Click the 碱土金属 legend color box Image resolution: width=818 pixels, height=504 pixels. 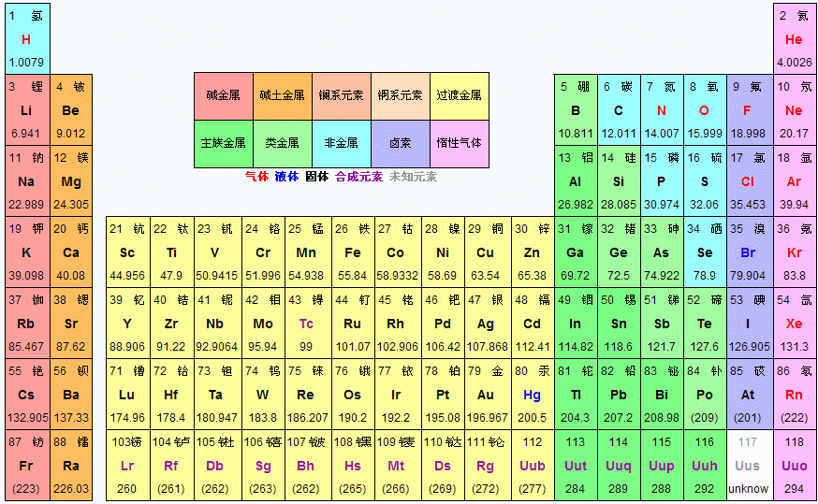[283, 96]
